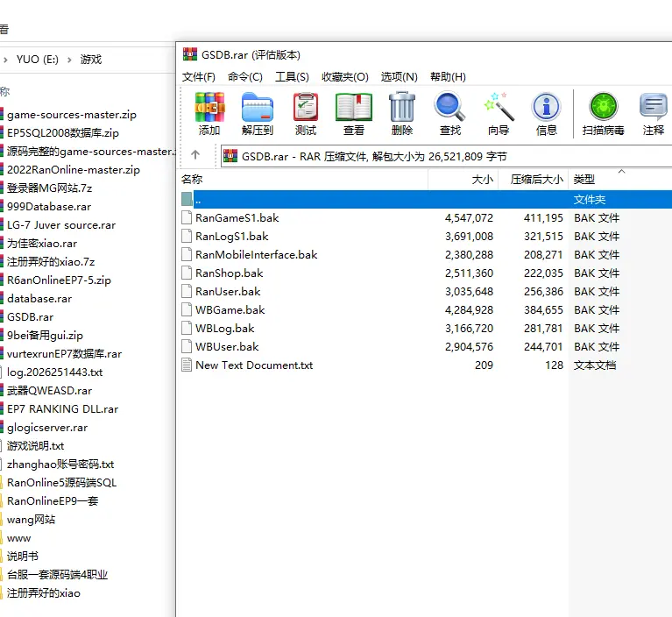Image resolution: width=672 pixels, height=617 pixels.
Task: Expand chevron between YUO (E:) and 游戏
Action: coord(69,60)
